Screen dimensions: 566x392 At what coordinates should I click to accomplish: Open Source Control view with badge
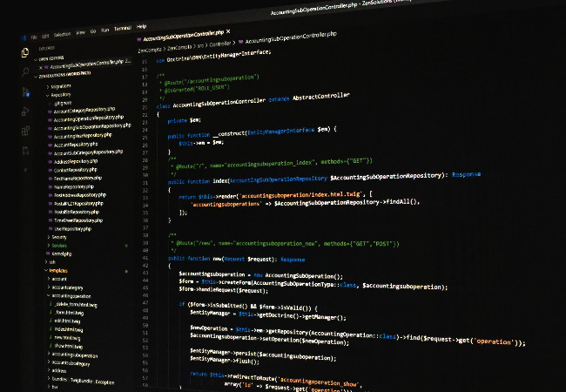[x=25, y=91]
